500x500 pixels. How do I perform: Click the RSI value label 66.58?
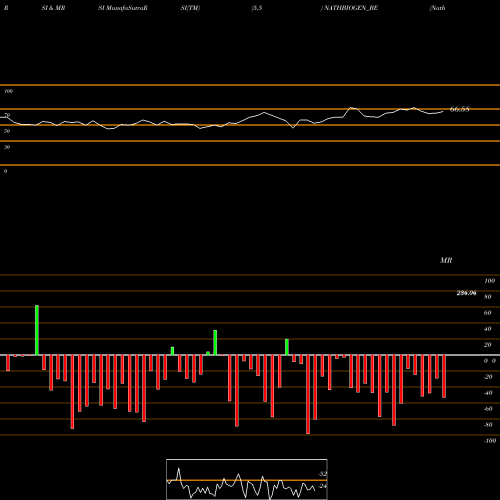pos(460,109)
